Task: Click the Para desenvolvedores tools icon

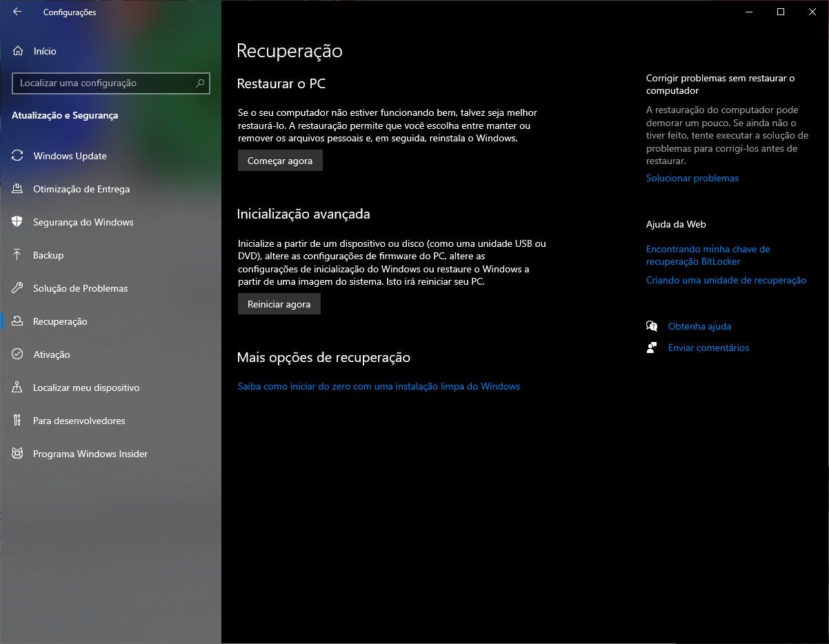Action: tap(18, 421)
